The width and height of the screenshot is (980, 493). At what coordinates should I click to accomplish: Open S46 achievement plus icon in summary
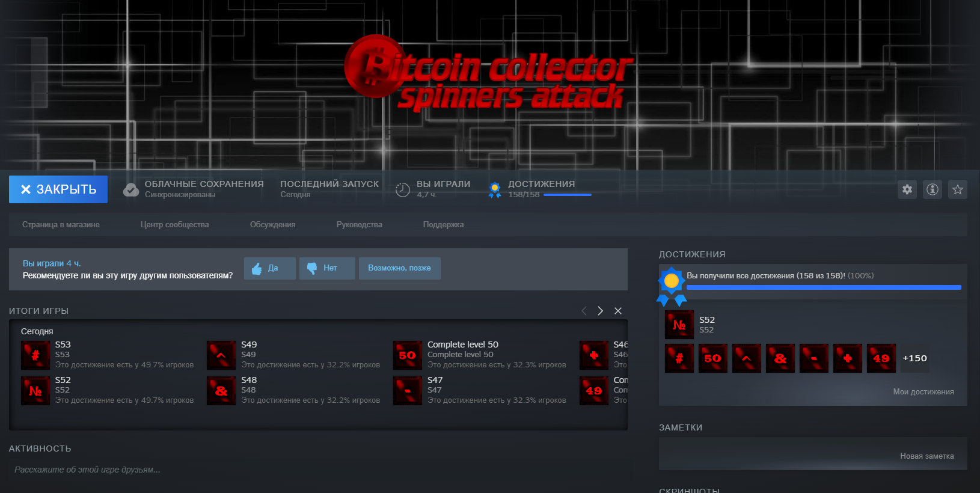594,355
